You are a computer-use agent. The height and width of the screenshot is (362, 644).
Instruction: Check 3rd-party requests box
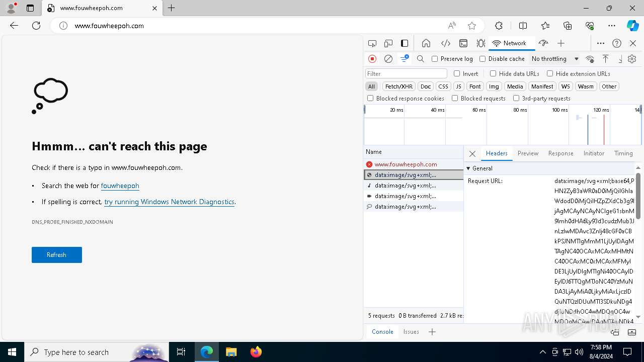(516, 98)
